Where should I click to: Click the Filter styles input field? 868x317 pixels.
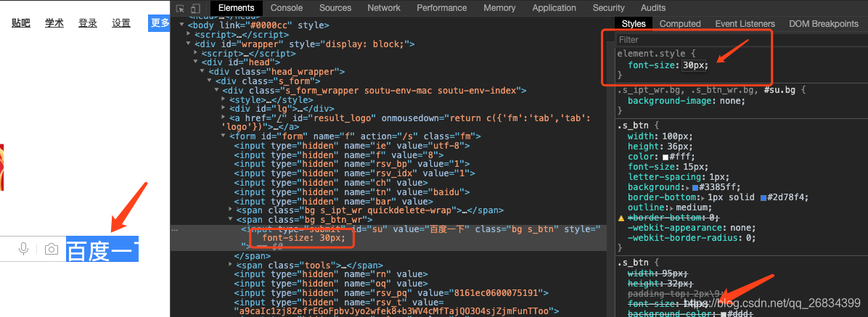(x=740, y=40)
